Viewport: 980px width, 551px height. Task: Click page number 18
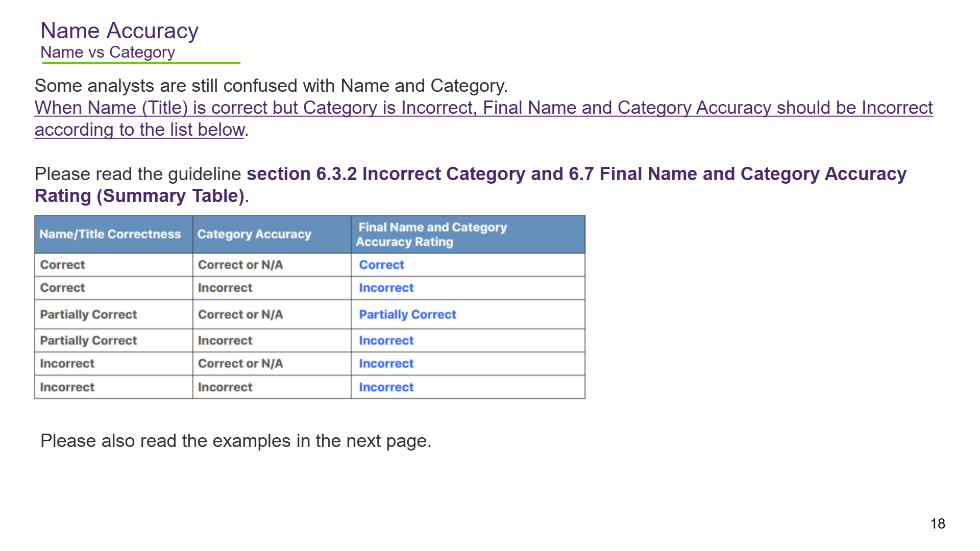click(938, 523)
